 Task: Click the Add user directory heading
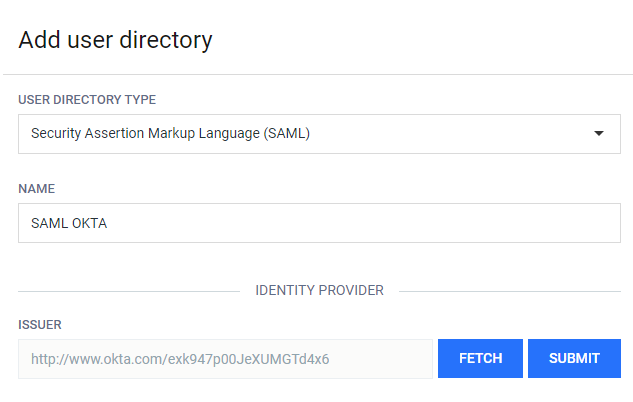115,40
